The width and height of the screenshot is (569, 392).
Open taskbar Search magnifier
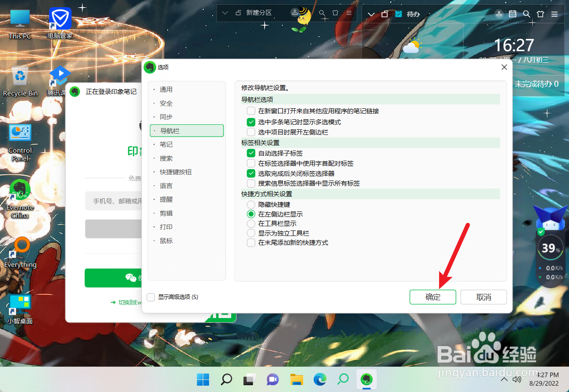[226, 379]
